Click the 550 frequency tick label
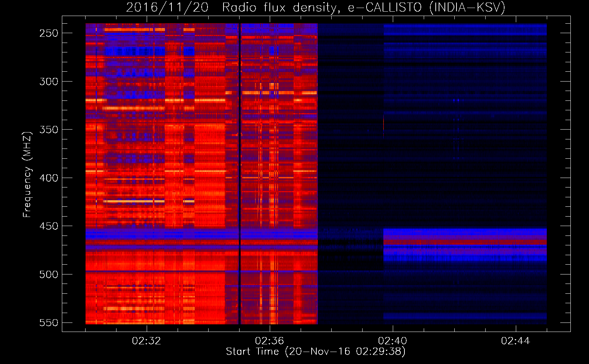The image size is (589, 364). [49, 323]
